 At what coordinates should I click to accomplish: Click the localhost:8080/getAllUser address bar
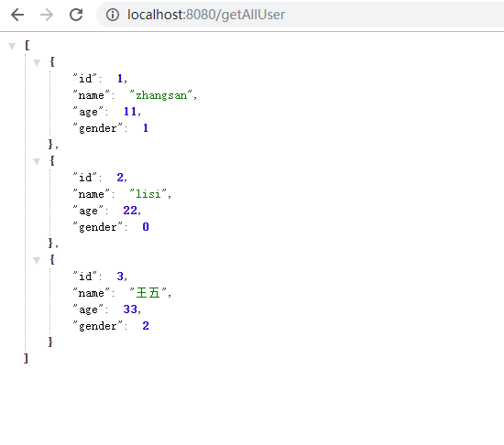[x=301, y=15]
